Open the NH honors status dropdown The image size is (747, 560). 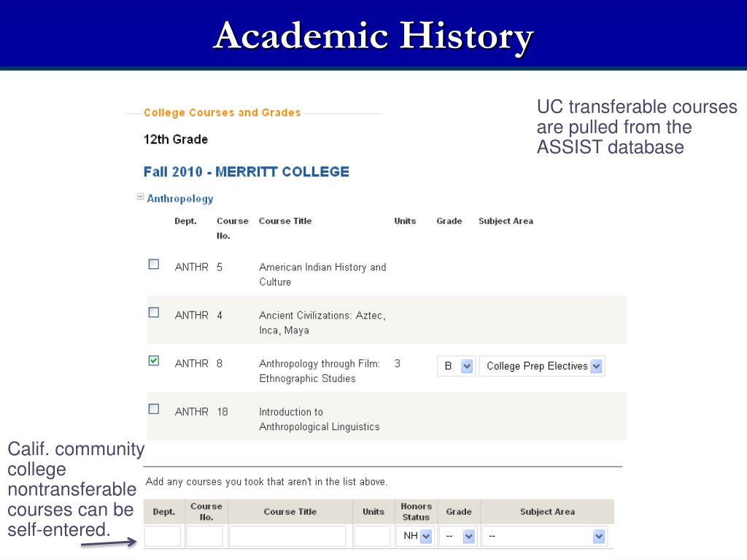[x=415, y=536]
